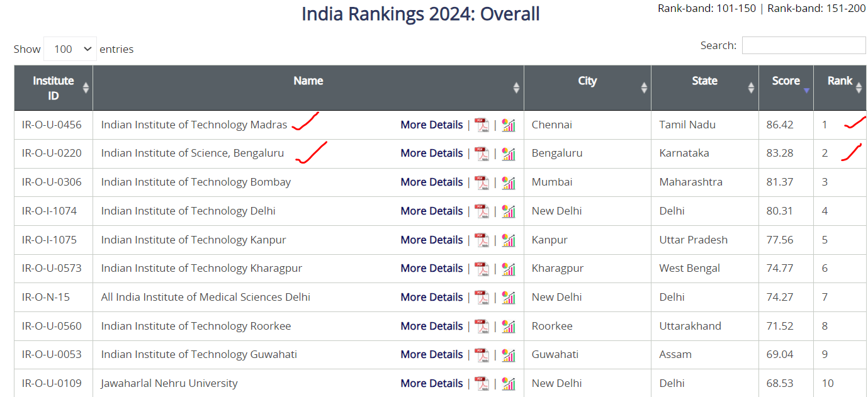Click More Details for IIT Kharagpur
The height and width of the screenshot is (397, 868).
point(432,268)
